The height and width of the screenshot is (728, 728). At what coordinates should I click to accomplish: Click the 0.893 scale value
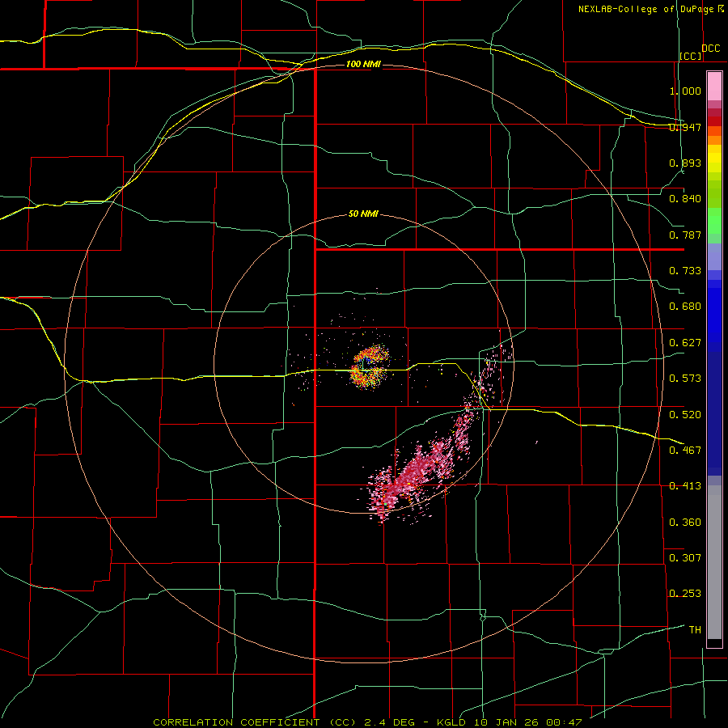click(x=685, y=163)
